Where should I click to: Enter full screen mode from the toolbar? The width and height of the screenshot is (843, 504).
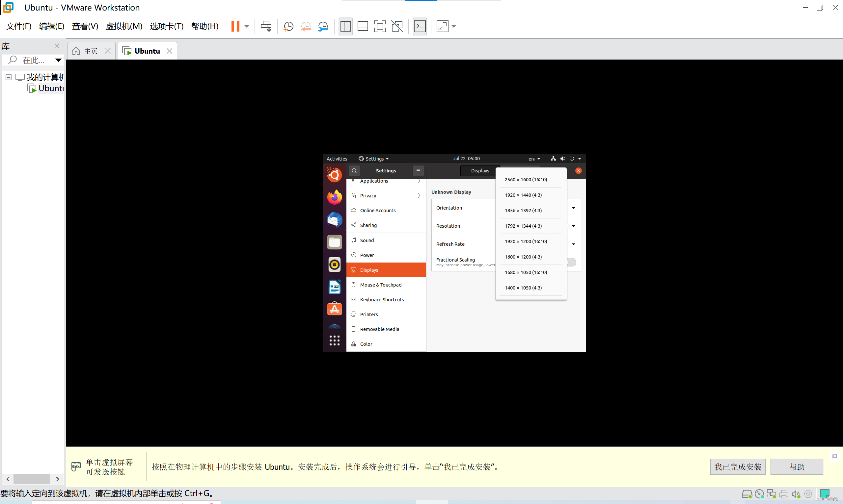[380, 26]
